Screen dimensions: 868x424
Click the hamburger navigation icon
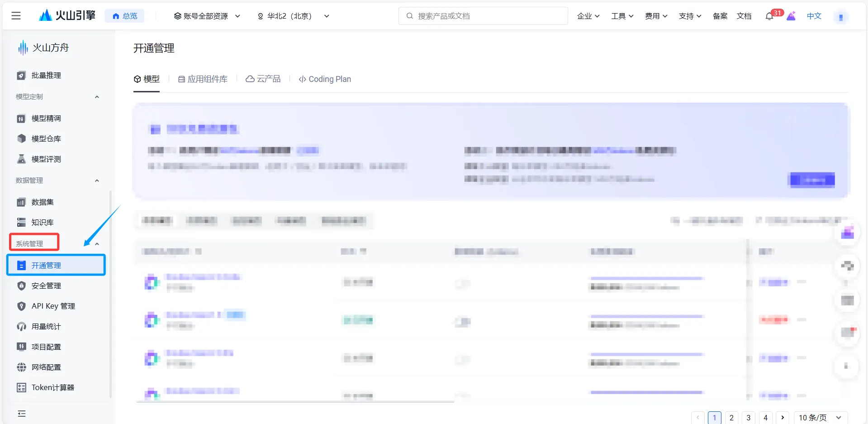(x=16, y=15)
